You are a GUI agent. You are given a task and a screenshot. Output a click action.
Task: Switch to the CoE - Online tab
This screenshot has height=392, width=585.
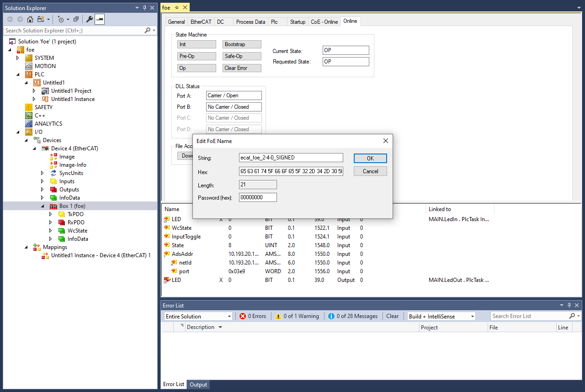[x=324, y=22]
